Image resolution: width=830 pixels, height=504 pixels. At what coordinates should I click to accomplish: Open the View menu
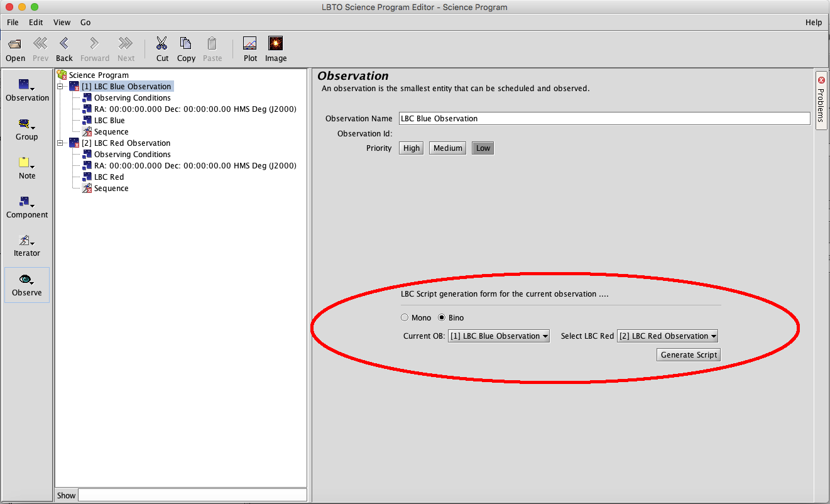pos(62,22)
